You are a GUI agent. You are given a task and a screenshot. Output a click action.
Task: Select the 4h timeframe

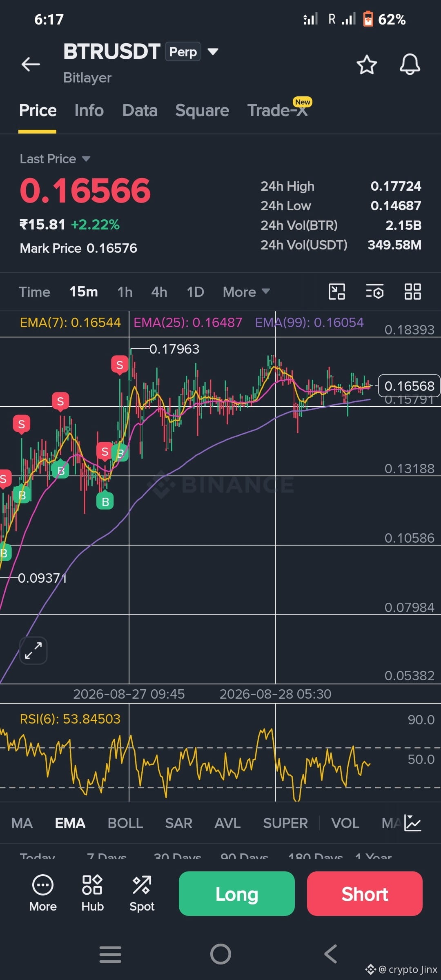click(x=159, y=292)
